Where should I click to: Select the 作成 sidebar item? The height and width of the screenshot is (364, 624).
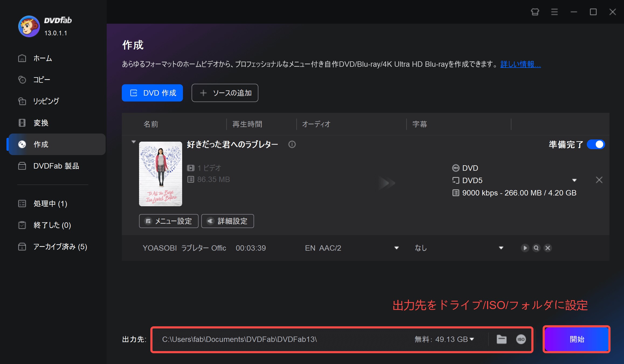(x=57, y=144)
